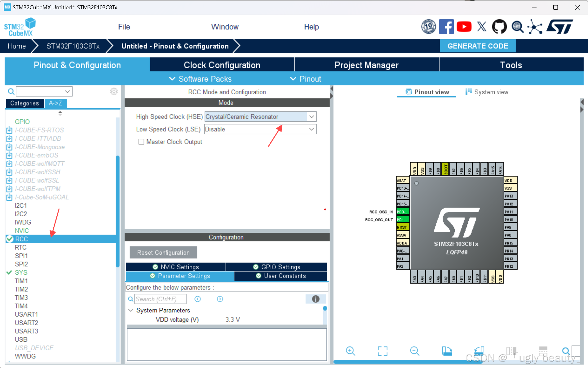
Task: Enable the Master Clock Output checkbox
Action: click(141, 142)
